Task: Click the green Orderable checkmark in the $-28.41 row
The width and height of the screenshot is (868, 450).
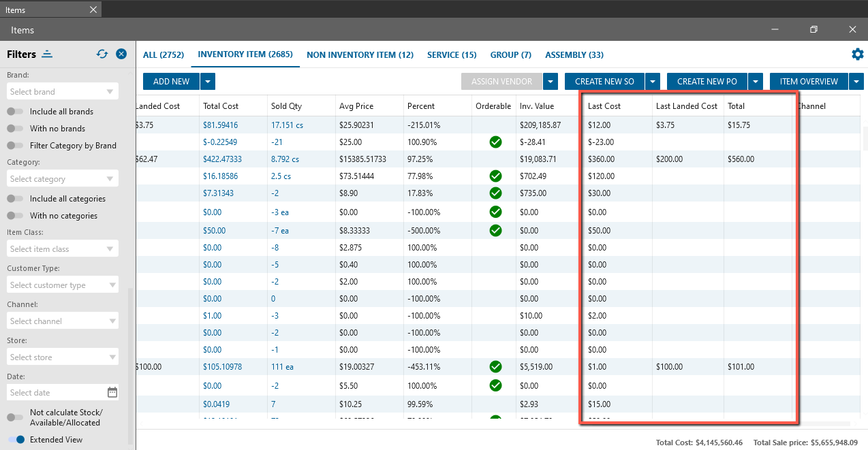Action: (495, 142)
